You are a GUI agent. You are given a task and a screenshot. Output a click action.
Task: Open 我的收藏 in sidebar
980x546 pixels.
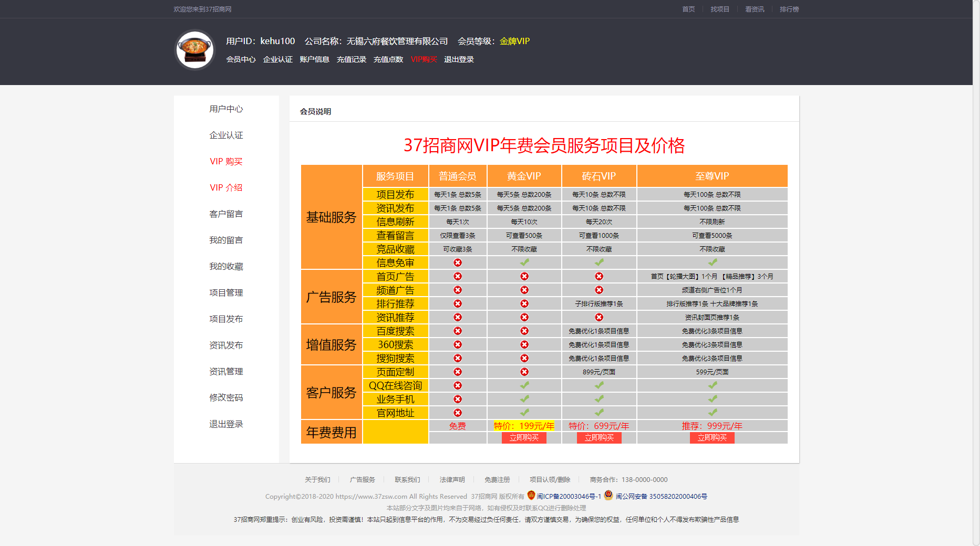pyautogui.click(x=226, y=266)
